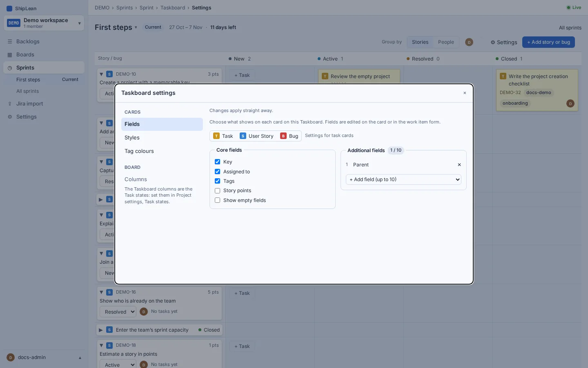Open docs-admin user menu
Image resolution: width=588 pixels, height=368 pixels.
[x=44, y=357]
